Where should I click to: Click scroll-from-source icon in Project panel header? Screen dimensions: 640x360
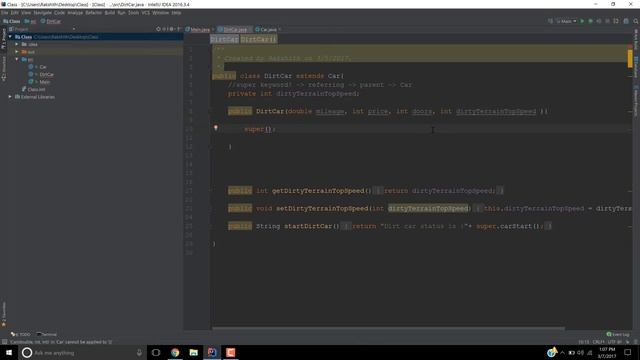(159, 29)
